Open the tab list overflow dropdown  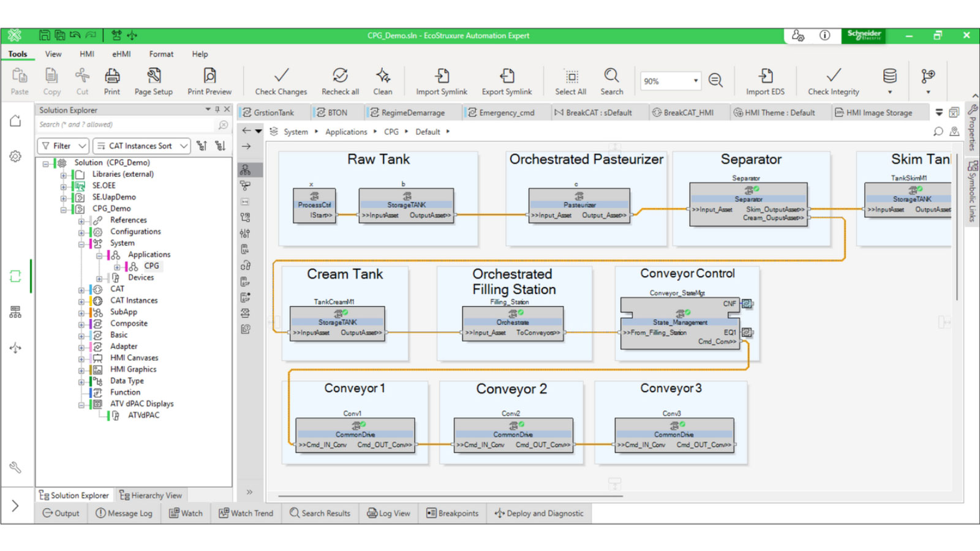point(939,113)
